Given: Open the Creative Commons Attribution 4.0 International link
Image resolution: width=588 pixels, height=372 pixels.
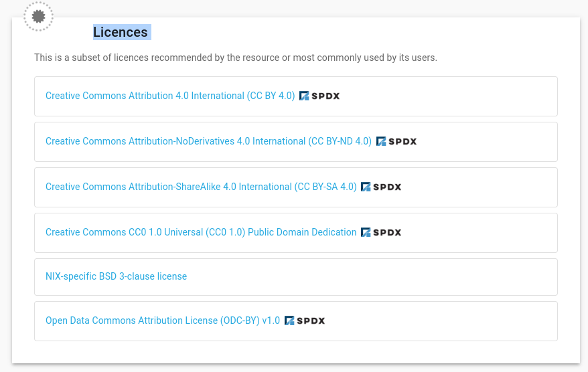Looking at the screenshot, I should [170, 96].
